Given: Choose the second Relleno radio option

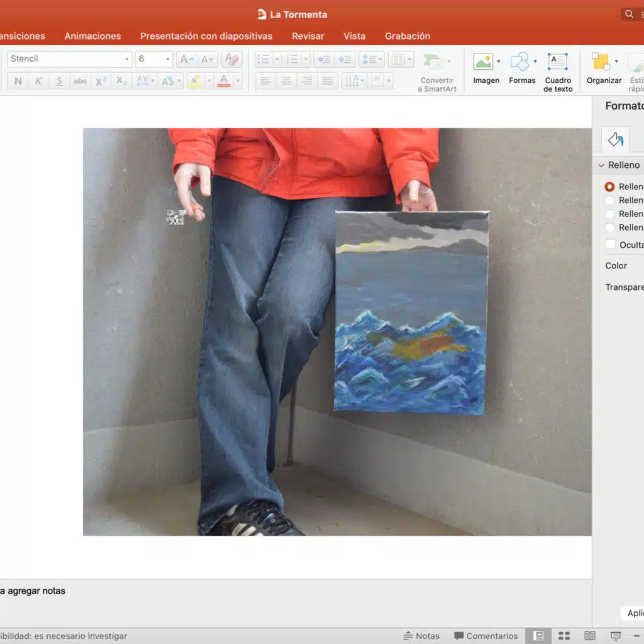Looking at the screenshot, I should point(609,201).
